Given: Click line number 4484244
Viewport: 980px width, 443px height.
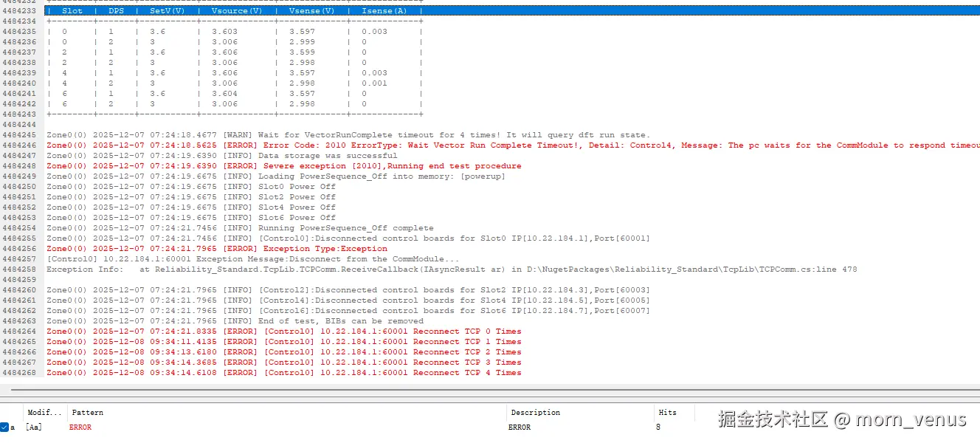Looking at the screenshot, I should pos(19,125).
